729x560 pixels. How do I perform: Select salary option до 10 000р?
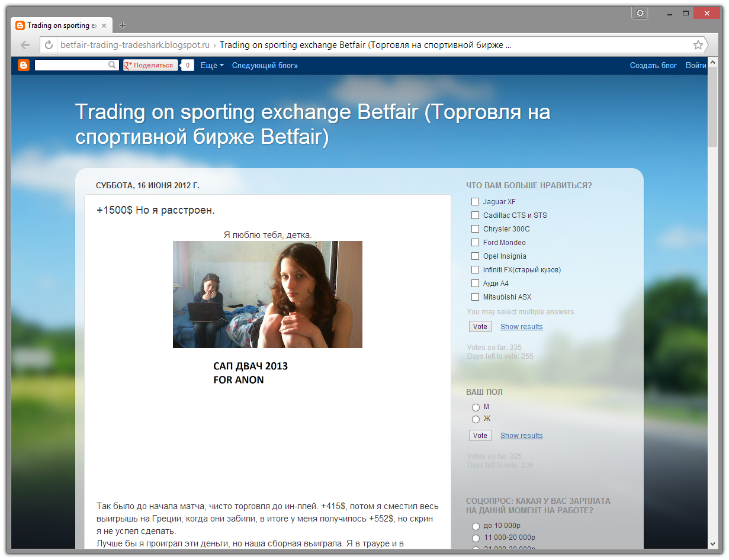(476, 526)
